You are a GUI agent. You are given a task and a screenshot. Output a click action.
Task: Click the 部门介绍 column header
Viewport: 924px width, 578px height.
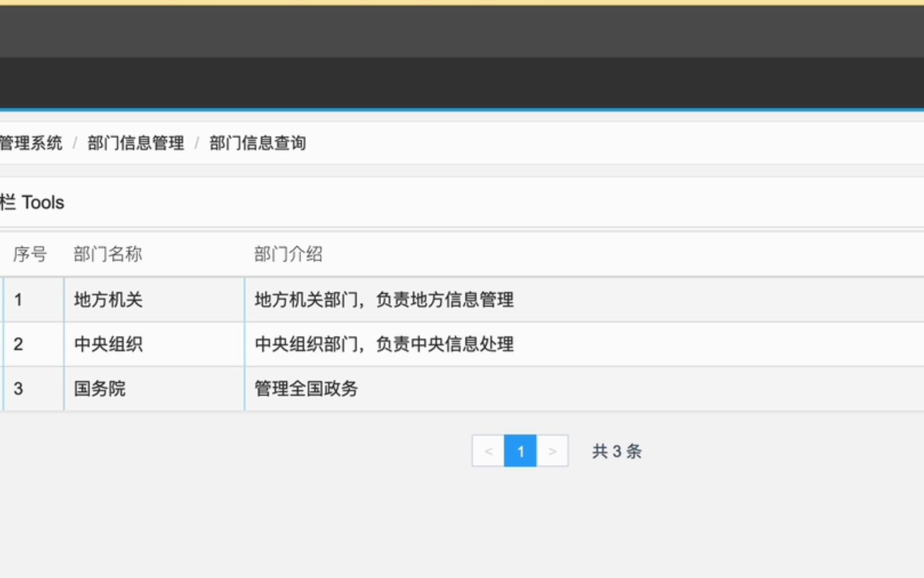pyautogui.click(x=288, y=254)
